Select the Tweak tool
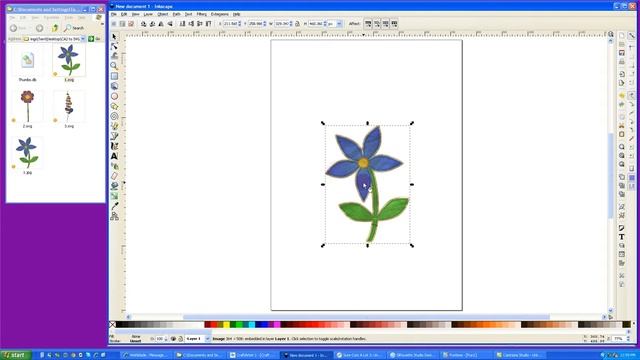 [x=114, y=56]
